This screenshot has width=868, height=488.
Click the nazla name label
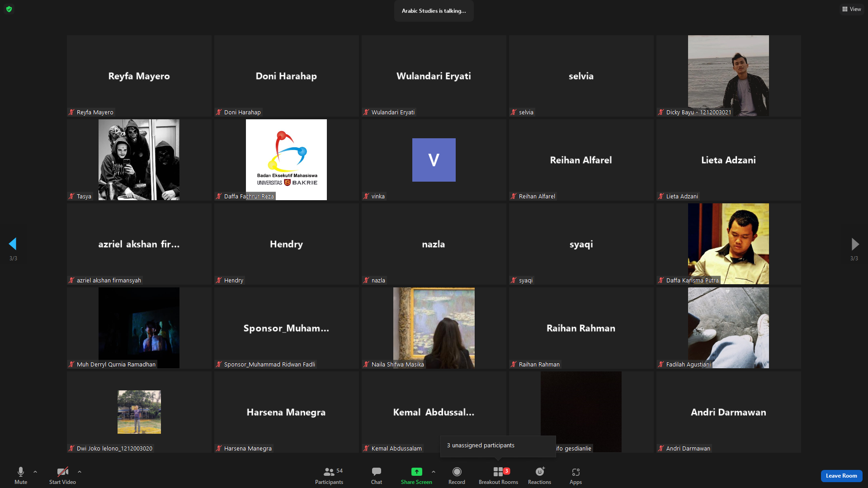pyautogui.click(x=378, y=280)
